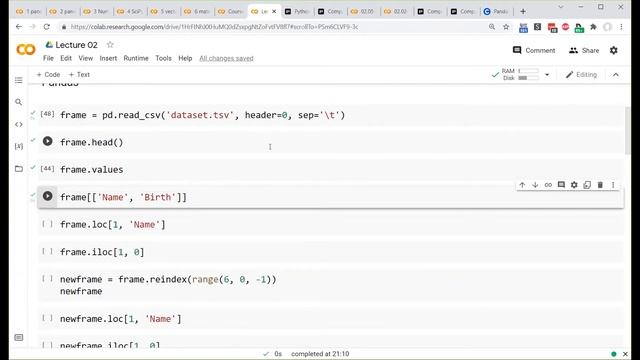Click the newframe.loc[1, 'Name'] cell
Image resolution: width=640 pixels, height=360 pixels.
pyautogui.click(x=331, y=319)
